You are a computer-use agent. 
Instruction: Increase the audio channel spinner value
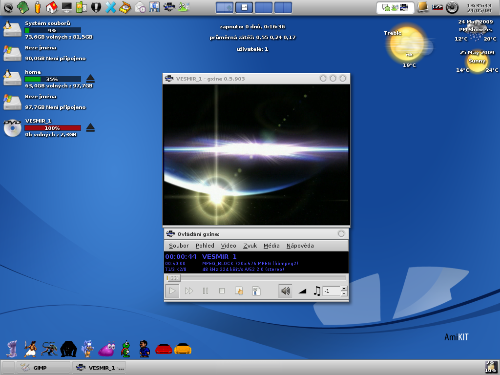[x=344, y=288]
